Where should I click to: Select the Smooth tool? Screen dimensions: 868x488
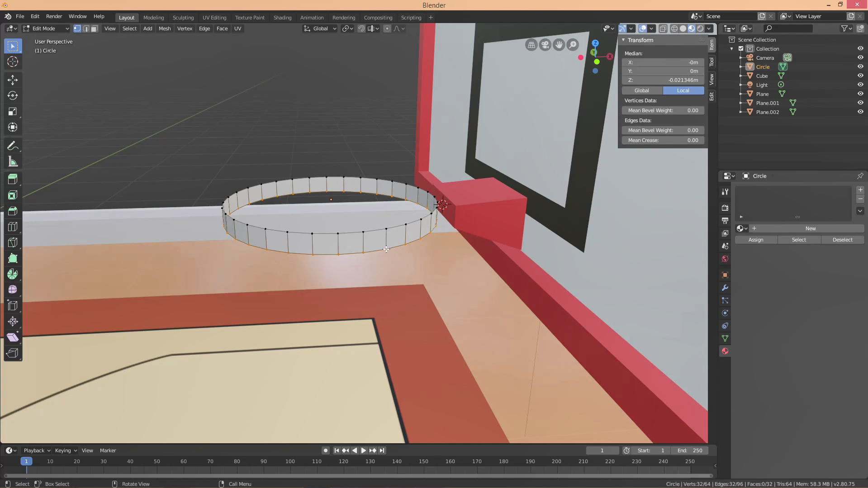(13, 290)
